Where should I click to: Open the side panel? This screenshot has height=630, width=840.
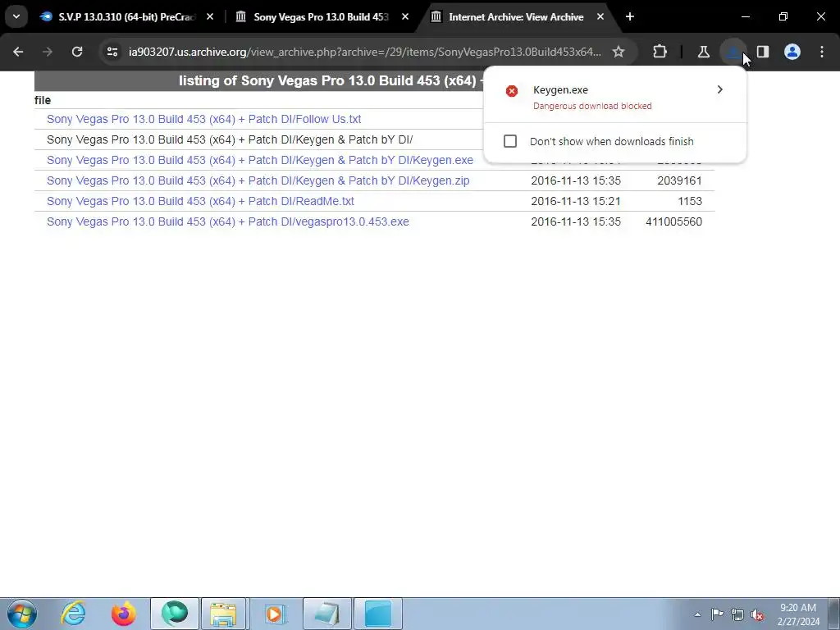[x=763, y=52]
